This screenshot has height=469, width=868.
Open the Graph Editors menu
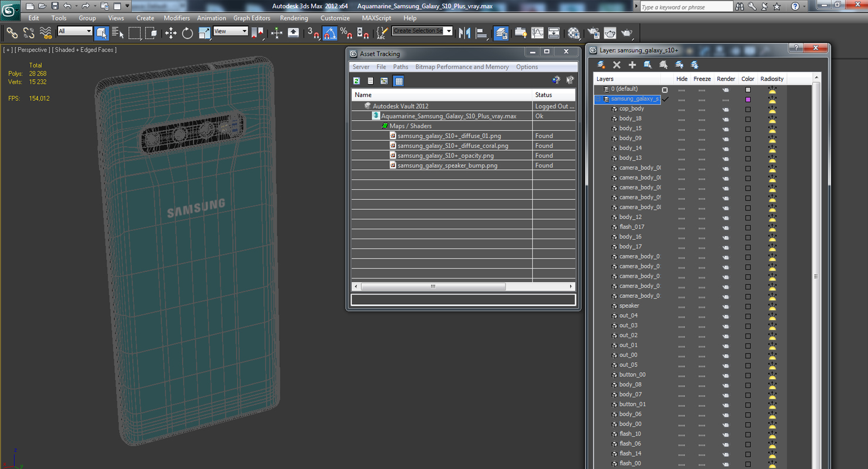(x=252, y=18)
